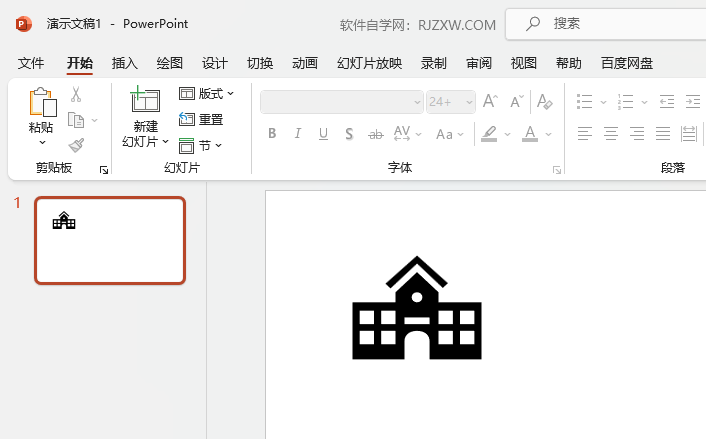Switch to the 切换 tab
Image resolution: width=706 pixels, height=439 pixels.
pyautogui.click(x=260, y=63)
